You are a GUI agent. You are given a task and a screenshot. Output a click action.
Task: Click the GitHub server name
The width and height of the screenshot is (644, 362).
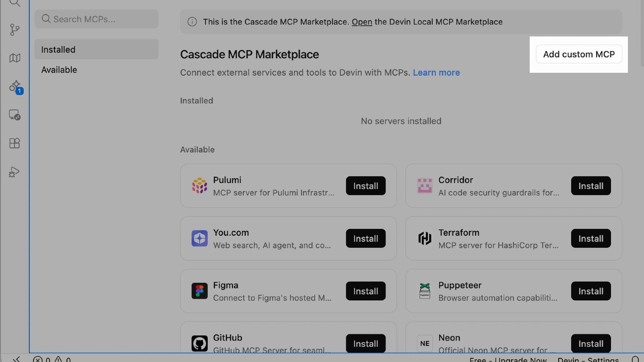click(228, 338)
